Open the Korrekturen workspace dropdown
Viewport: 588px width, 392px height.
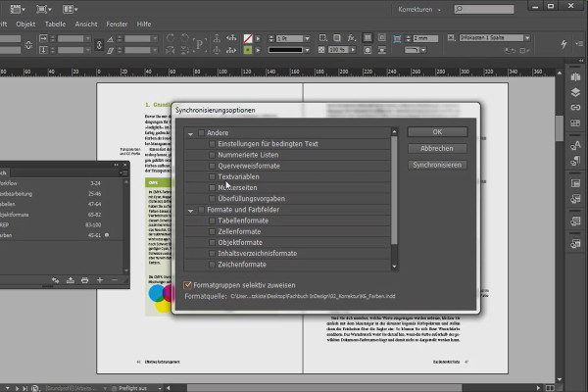419,10
